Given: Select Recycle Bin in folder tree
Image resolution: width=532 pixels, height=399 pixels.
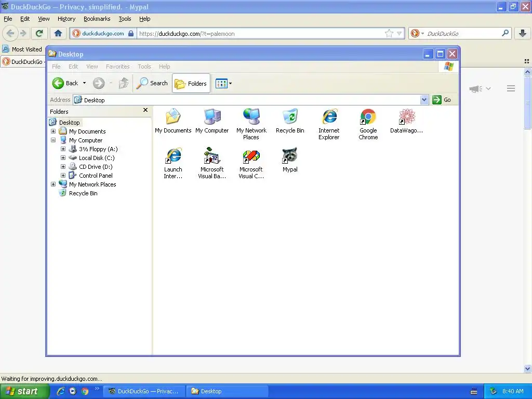Looking at the screenshot, I should [83, 193].
